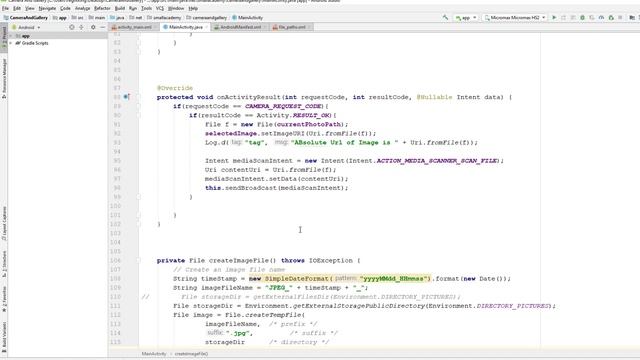Open the File menu
The width and height of the screenshot is (640, 360).
coord(5,8)
